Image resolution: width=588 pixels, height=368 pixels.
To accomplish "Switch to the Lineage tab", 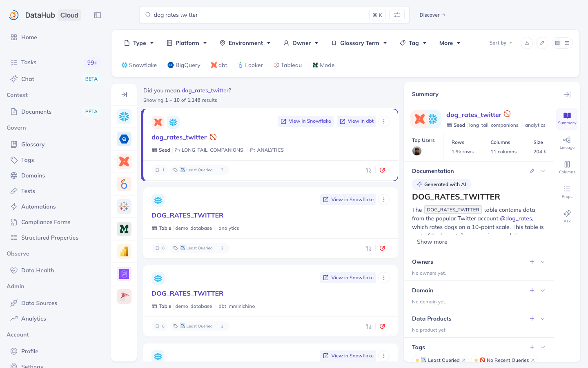I will point(567,143).
